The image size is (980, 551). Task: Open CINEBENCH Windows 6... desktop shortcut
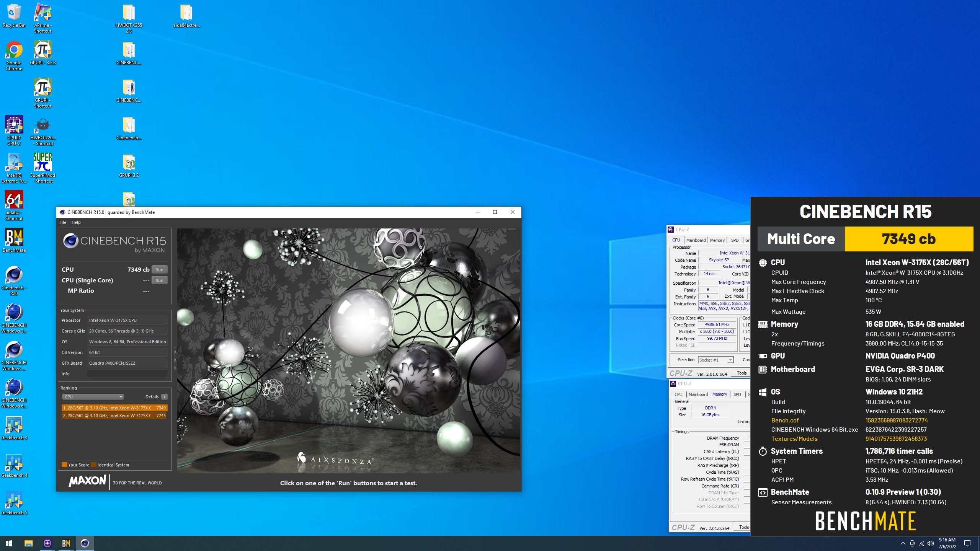tap(14, 393)
